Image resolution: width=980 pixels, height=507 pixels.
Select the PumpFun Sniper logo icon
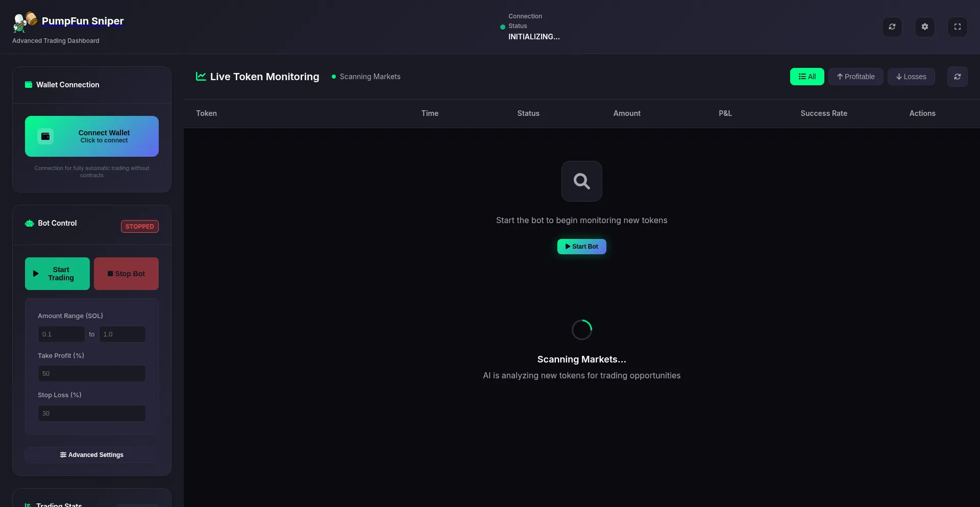tap(23, 22)
